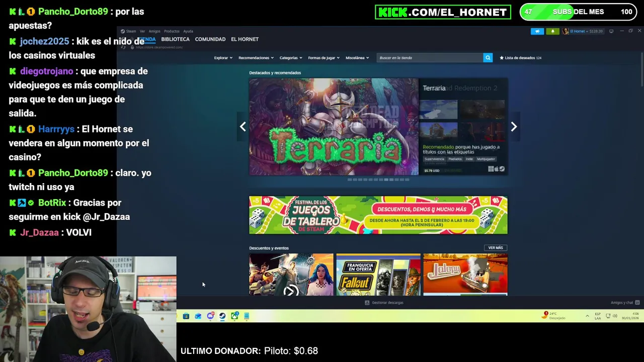Open Festival de los Juegos de Tablero banner
This screenshot has height=362, width=644.
378,215
